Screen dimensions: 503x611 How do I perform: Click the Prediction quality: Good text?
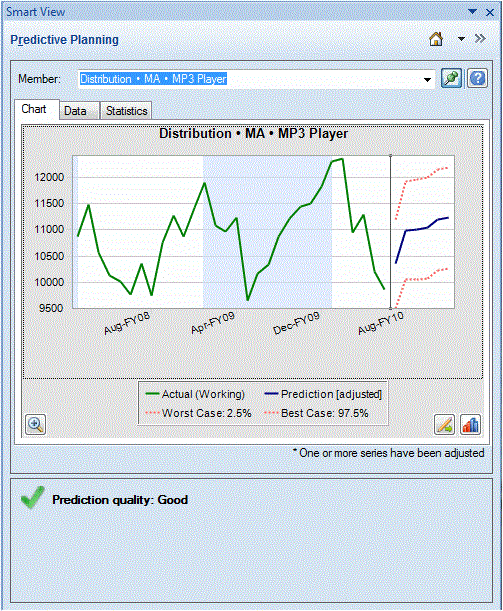coord(120,500)
